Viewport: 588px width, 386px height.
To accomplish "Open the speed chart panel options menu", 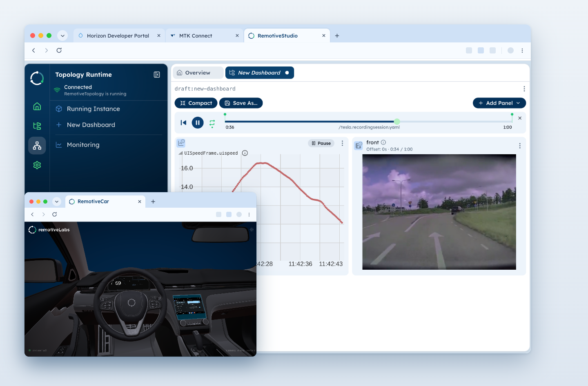I will coord(342,144).
